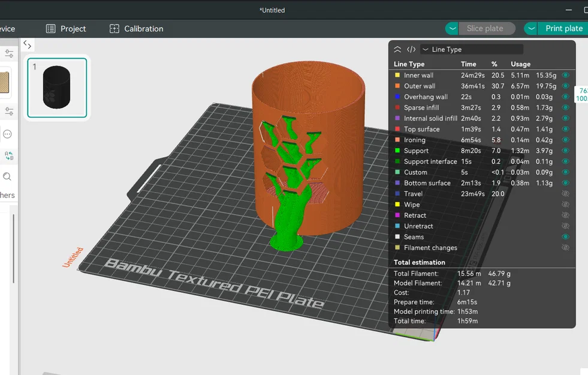This screenshot has height=375, width=588.
Task: Click the Outer wall orange color swatch
Action: (x=397, y=86)
